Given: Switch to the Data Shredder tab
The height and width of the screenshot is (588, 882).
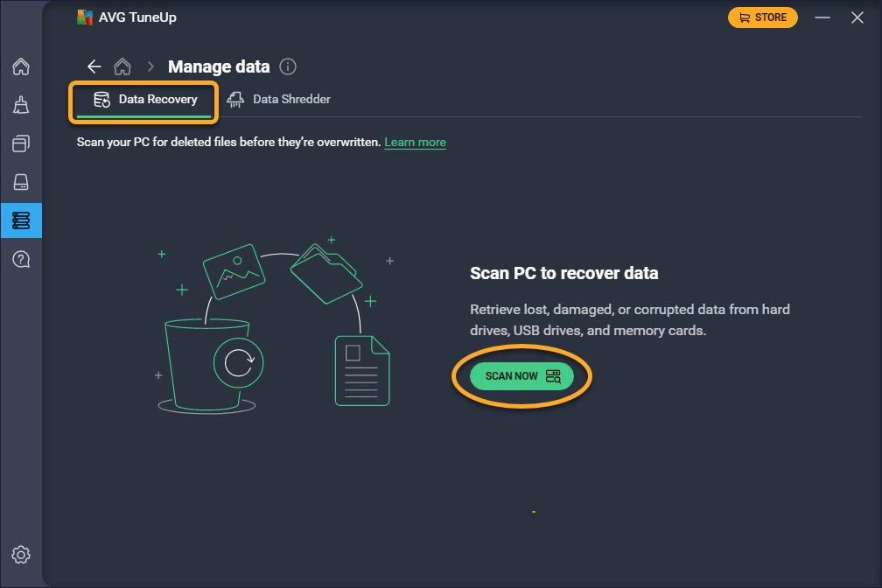Looking at the screenshot, I should [279, 100].
